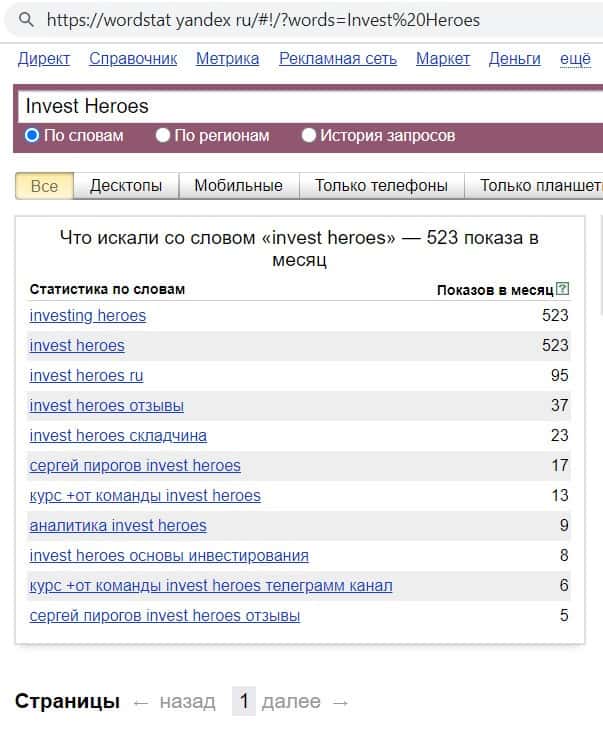Select the Все tab
The height and width of the screenshot is (746, 603).
pos(44,185)
